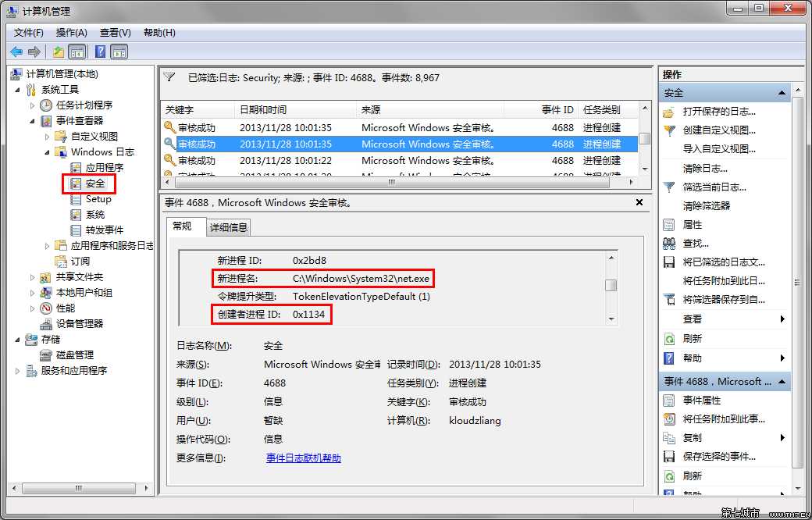Open the 帮助(H) menu
Screen dimensions: 812x520
pyautogui.click(x=159, y=33)
